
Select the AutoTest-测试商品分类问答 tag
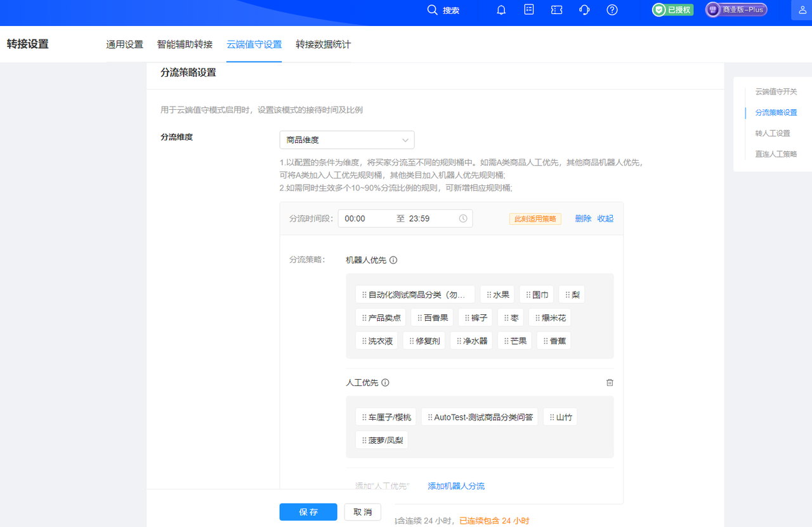coord(480,417)
